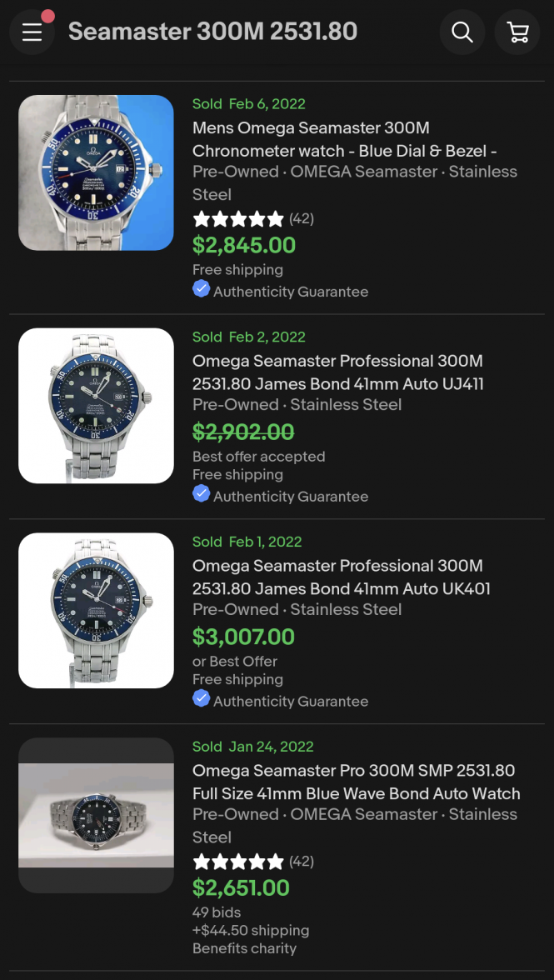Tap the 49 bids text

coord(217,912)
